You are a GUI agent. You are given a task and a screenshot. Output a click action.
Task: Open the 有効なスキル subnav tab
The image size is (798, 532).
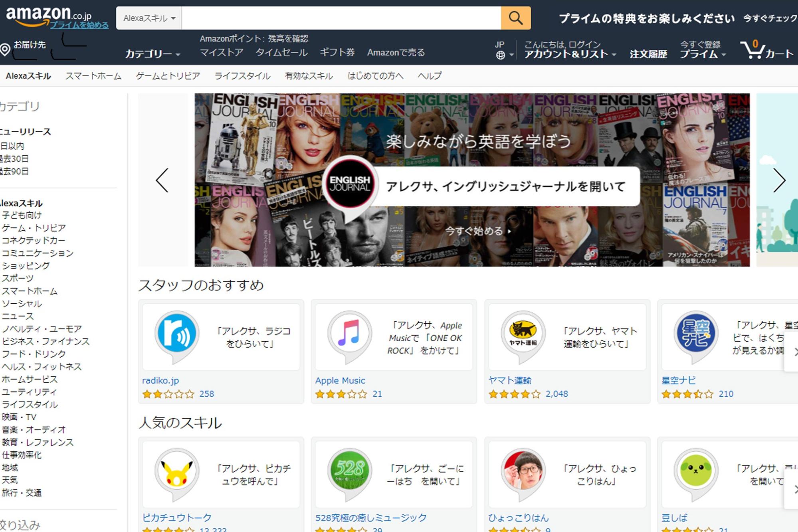pos(309,76)
